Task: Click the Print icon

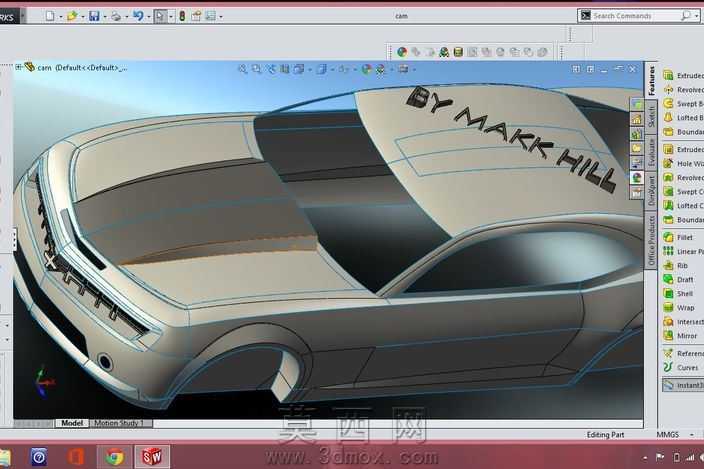Action: (116, 17)
